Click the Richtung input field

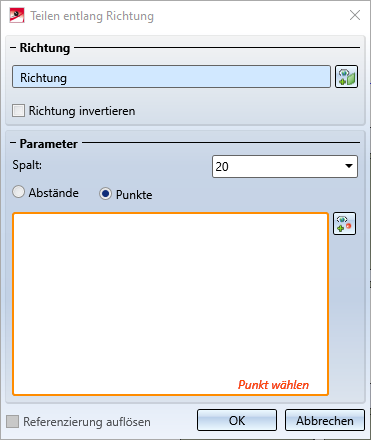171,77
